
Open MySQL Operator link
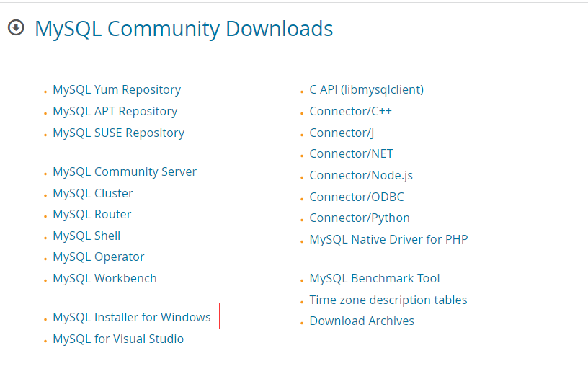98,257
